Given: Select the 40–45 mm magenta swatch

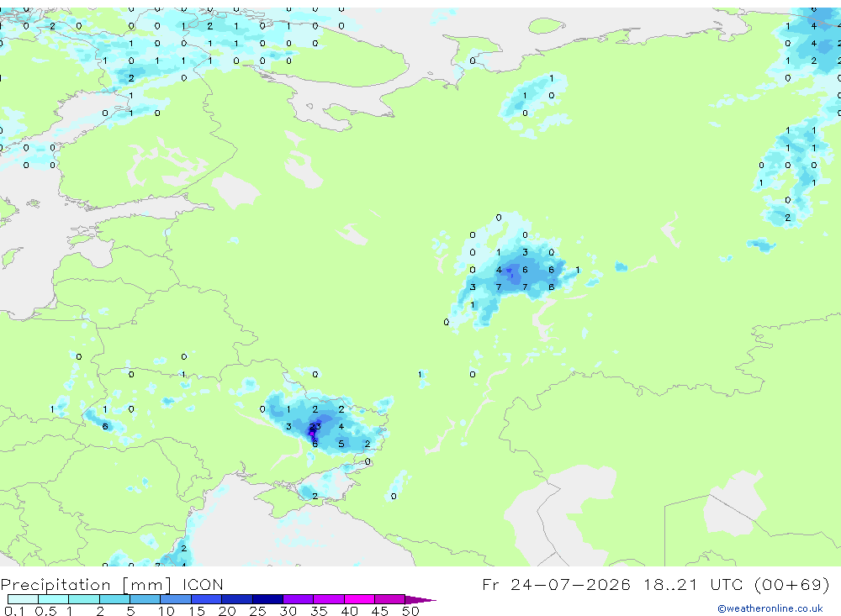Looking at the screenshot, I should tap(359, 599).
